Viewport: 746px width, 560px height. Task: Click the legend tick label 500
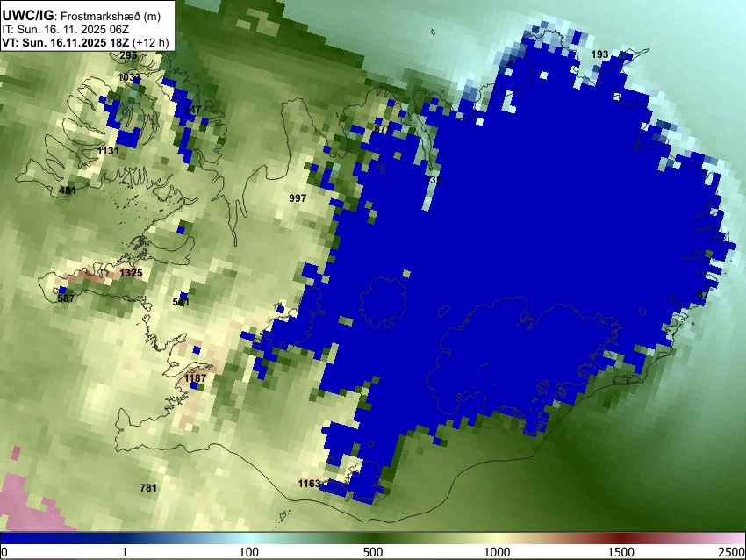[x=373, y=552]
